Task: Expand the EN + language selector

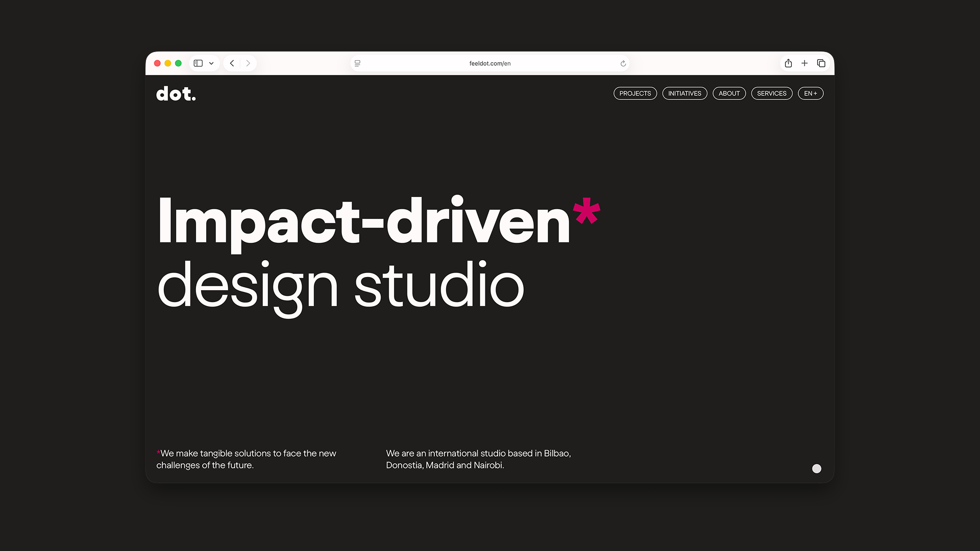Action: pyautogui.click(x=810, y=93)
